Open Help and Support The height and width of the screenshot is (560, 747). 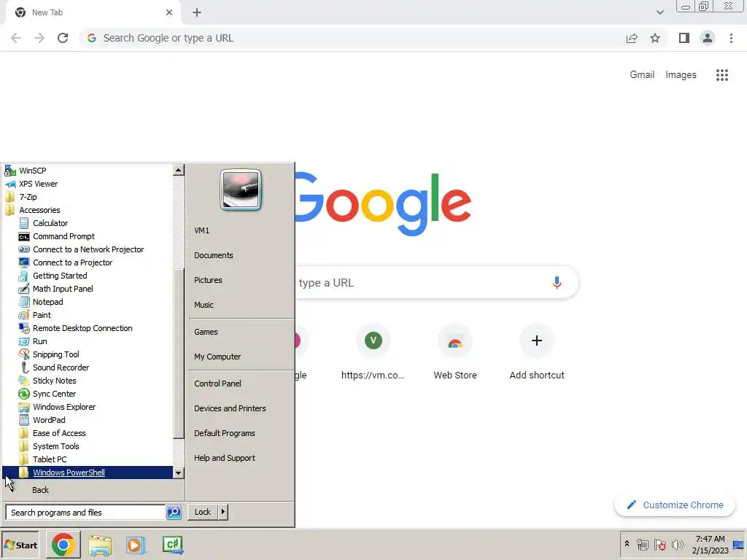[225, 458]
